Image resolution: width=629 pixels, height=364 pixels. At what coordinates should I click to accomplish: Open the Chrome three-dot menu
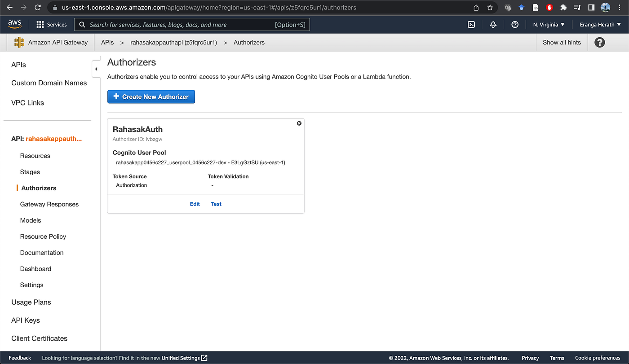[x=620, y=8]
